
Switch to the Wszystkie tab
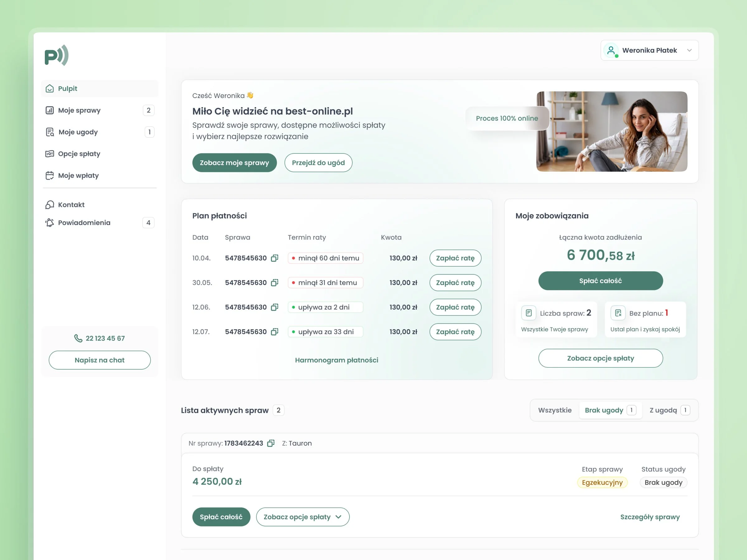pyautogui.click(x=555, y=410)
